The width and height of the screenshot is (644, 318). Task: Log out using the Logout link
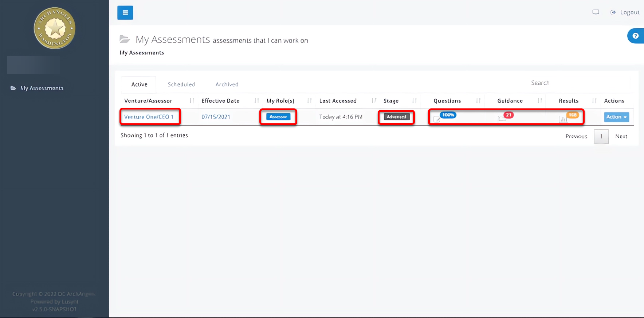629,12
